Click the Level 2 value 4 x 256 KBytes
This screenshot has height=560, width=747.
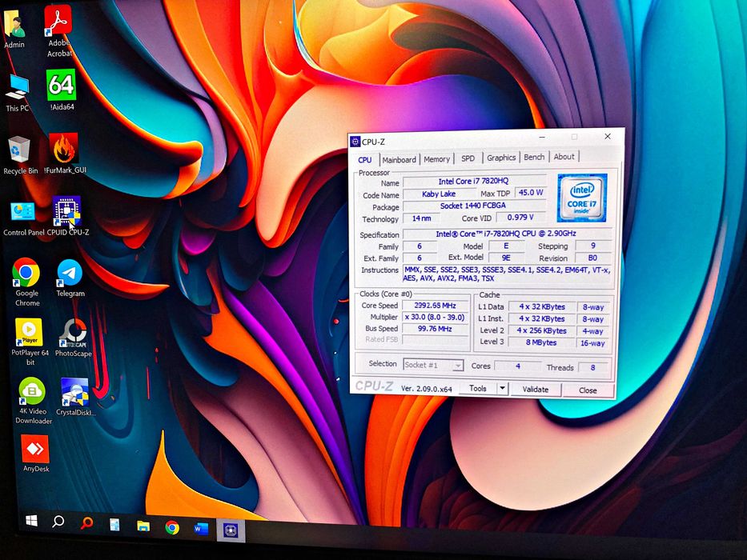pyautogui.click(x=541, y=330)
